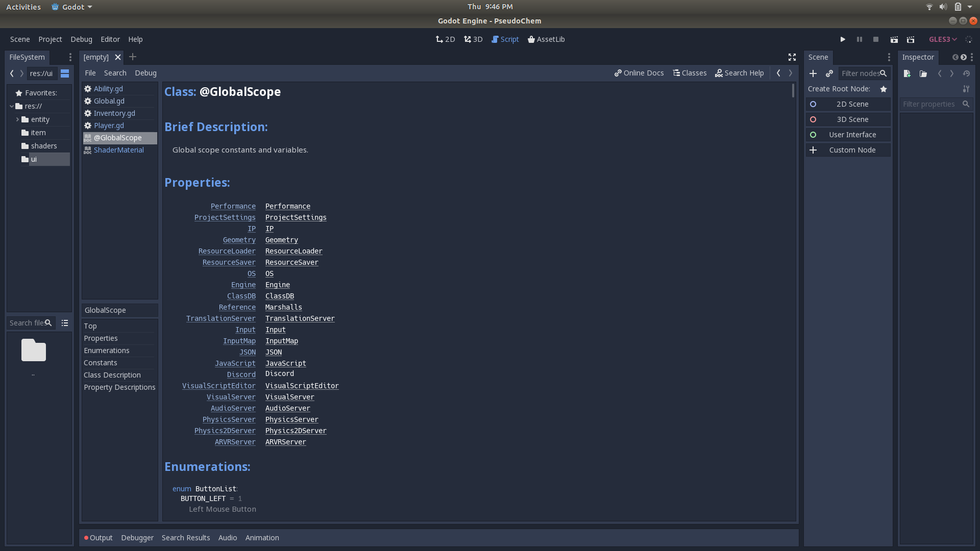Image resolution: width=980 pixels, height=551 pixels.
Task: Pause the running scene
Action: tap(859, 39)
